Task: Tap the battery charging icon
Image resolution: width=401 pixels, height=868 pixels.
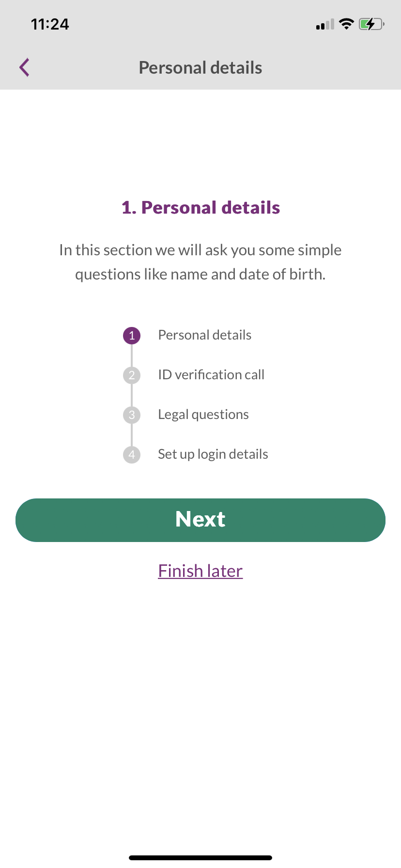Action: pos(371,24)
